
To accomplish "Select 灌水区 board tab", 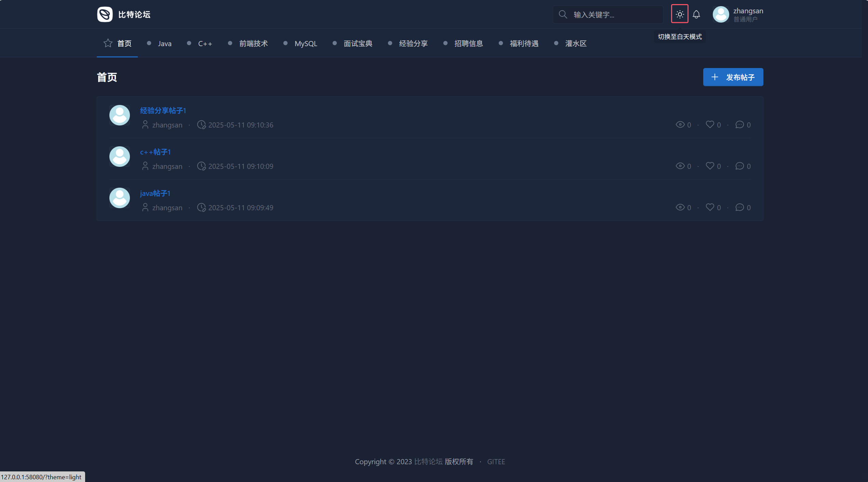I will (x=576, y=44).
